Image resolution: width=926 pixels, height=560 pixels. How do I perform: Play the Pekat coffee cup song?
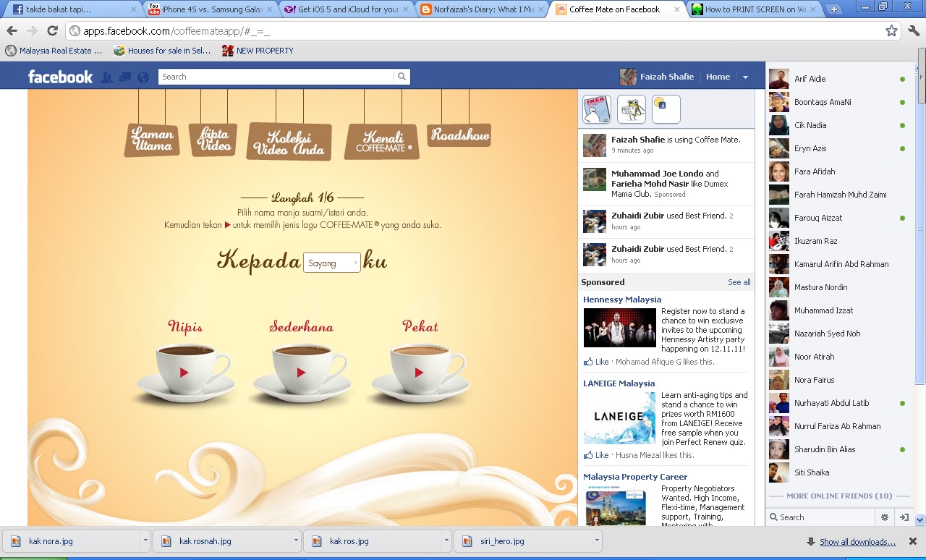pos(419,373)
